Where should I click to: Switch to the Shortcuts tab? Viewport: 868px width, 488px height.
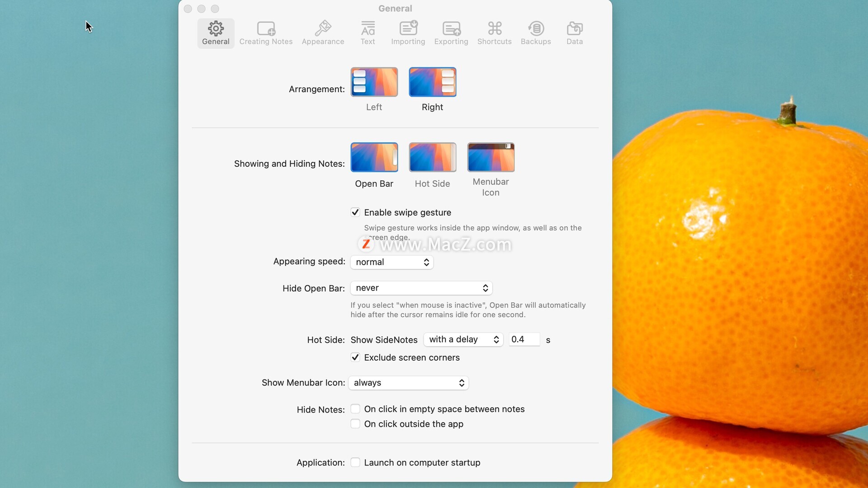pos(495,33)
